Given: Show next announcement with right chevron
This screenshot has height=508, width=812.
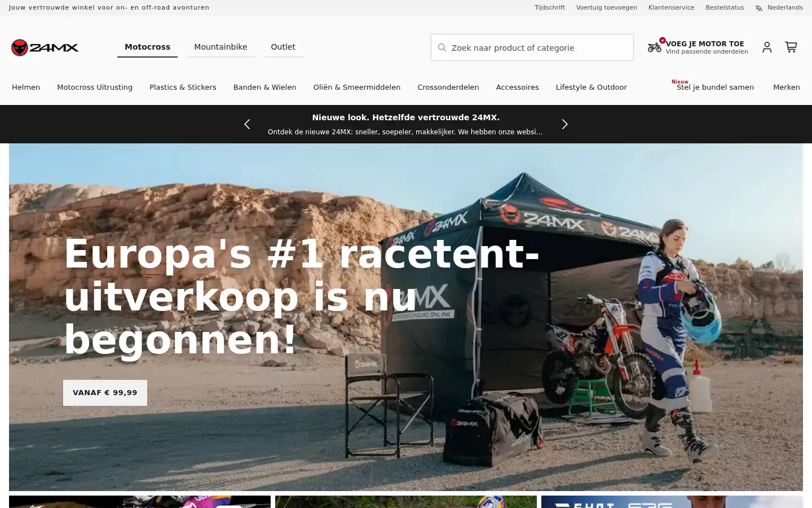Looking at the screenshot, I should (x=565, y=124).
